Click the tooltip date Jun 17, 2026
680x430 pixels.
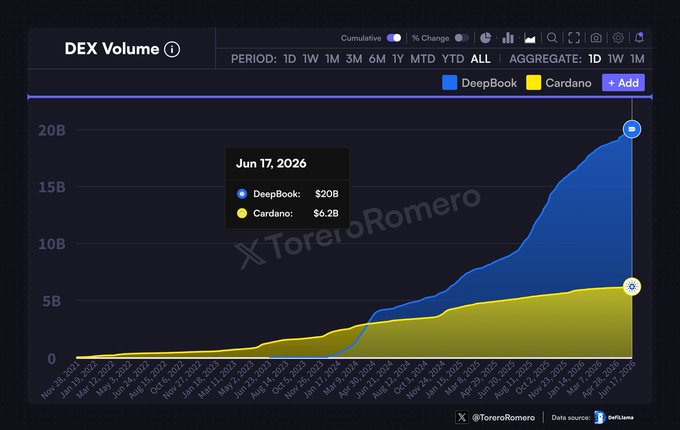271,163
